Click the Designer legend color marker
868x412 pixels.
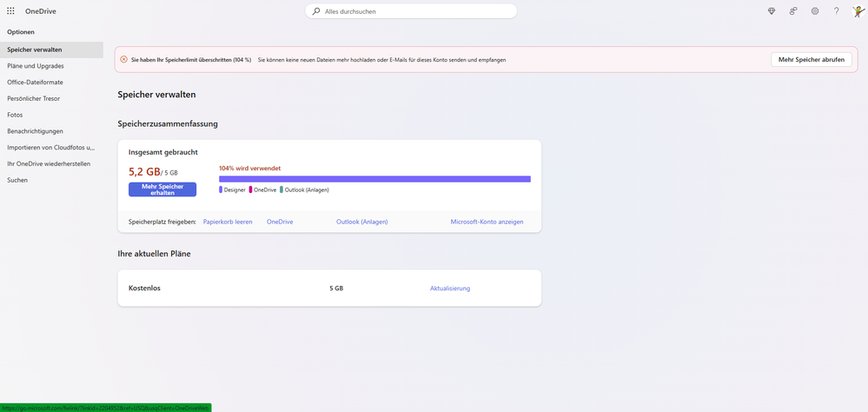[221, 190]
